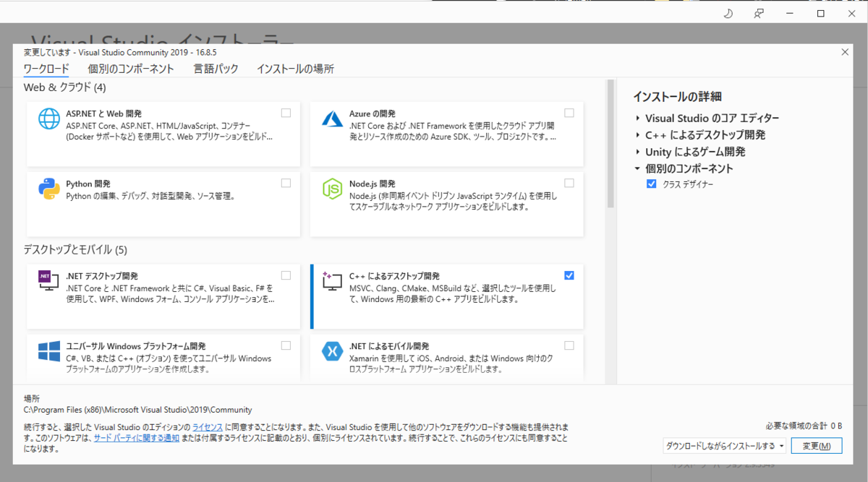The height and width of the screenshot is (482, 868).
Task: Expand Visual Studio のコア エディター details
Action: click(x=637, y=118)
